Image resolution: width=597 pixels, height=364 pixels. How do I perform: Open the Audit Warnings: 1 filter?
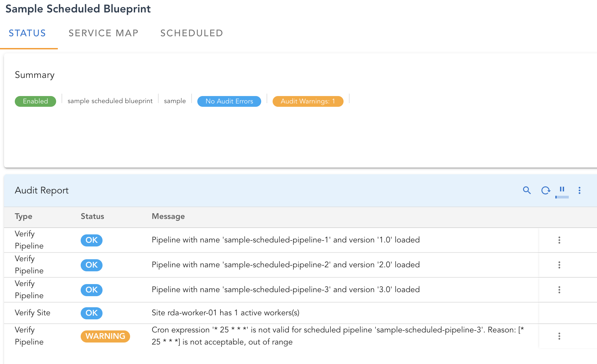tap(308, 101)
